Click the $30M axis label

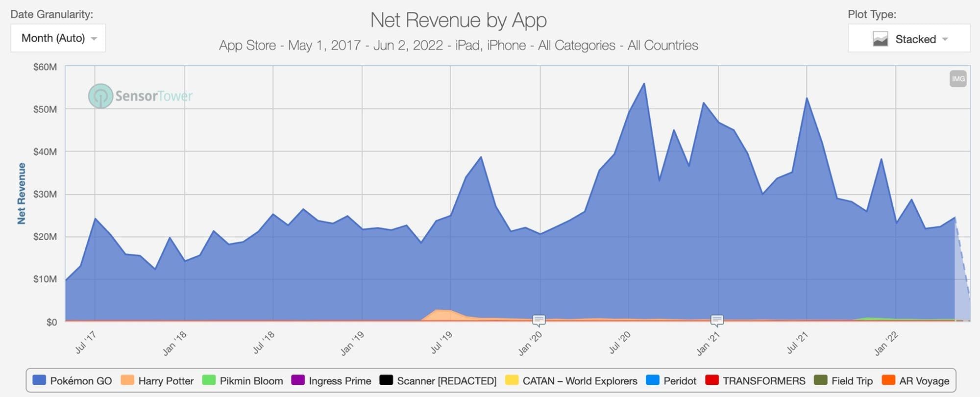pos(45,194)
